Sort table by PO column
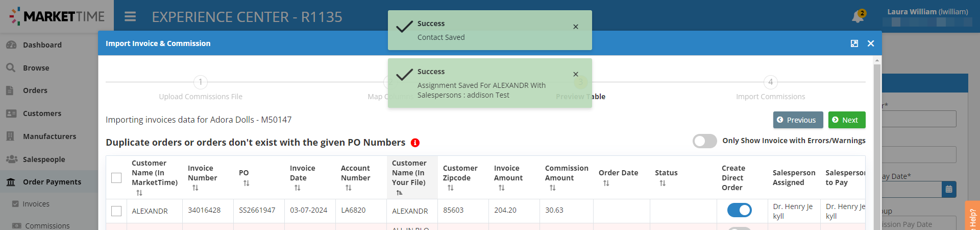Image resolution: width=980 pixels, height=230 pixels. 247,183
